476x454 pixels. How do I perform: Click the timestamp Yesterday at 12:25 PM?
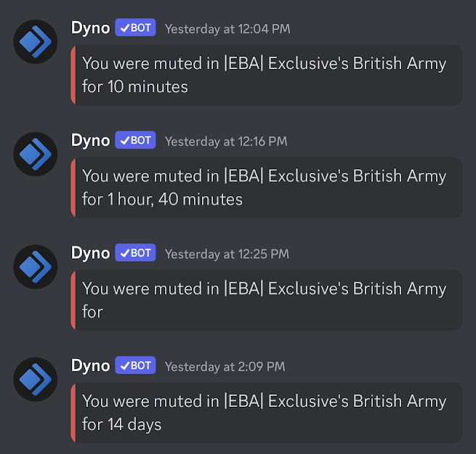pyautogui.click(x=227, y=254)
